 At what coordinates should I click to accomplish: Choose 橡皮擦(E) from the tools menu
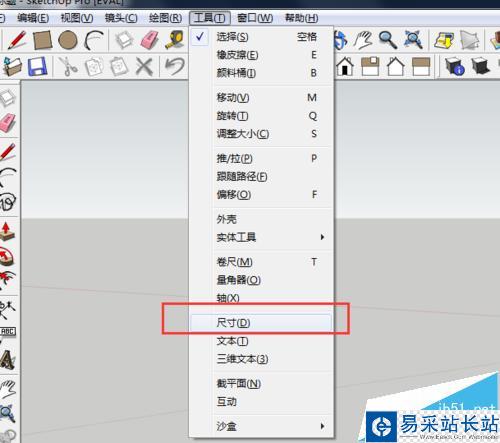(261, 55)
